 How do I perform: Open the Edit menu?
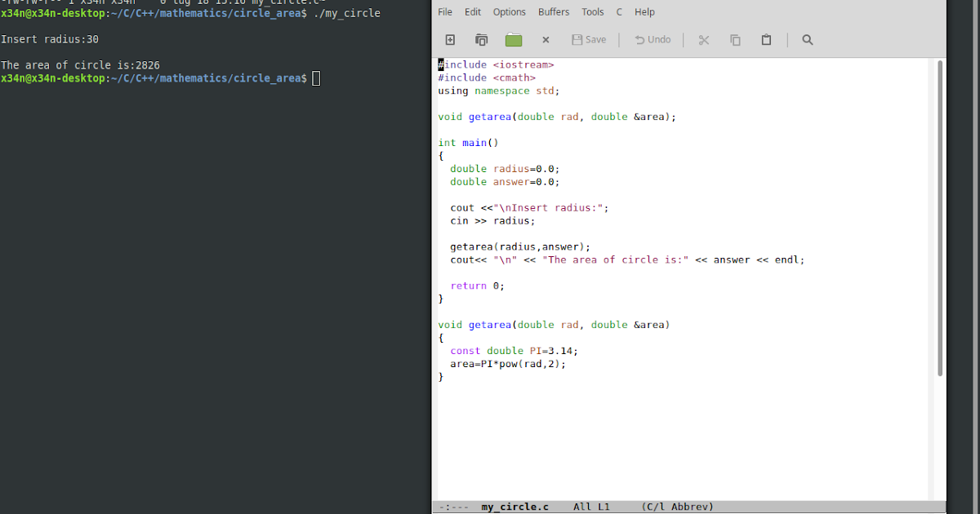coord(472,11)
